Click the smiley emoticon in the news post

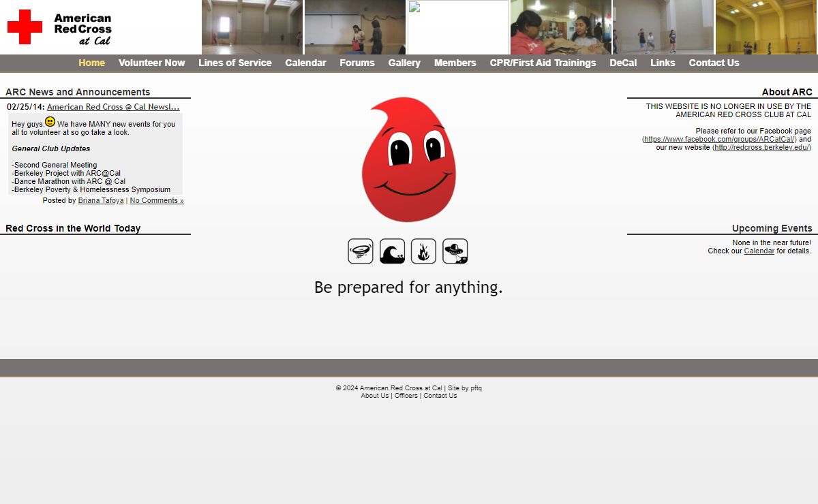pyautogui.click(x=50, y=122)
